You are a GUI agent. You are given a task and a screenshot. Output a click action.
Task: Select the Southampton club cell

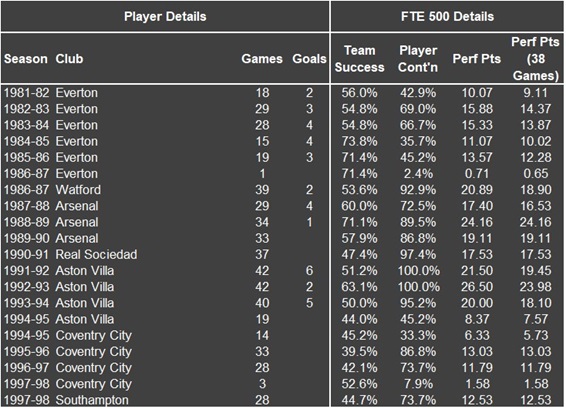(x=92, y=400)
